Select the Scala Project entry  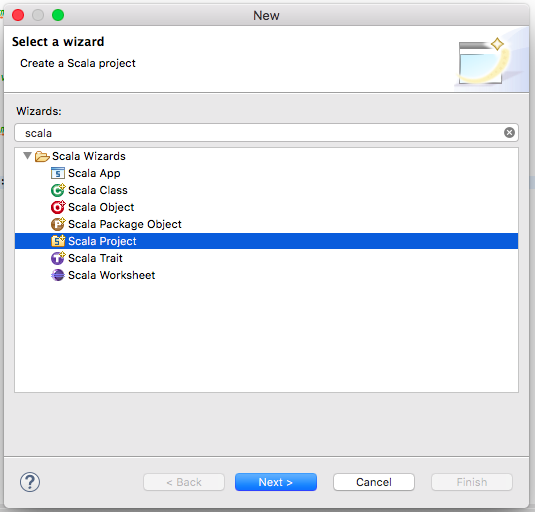pos(266,241)
